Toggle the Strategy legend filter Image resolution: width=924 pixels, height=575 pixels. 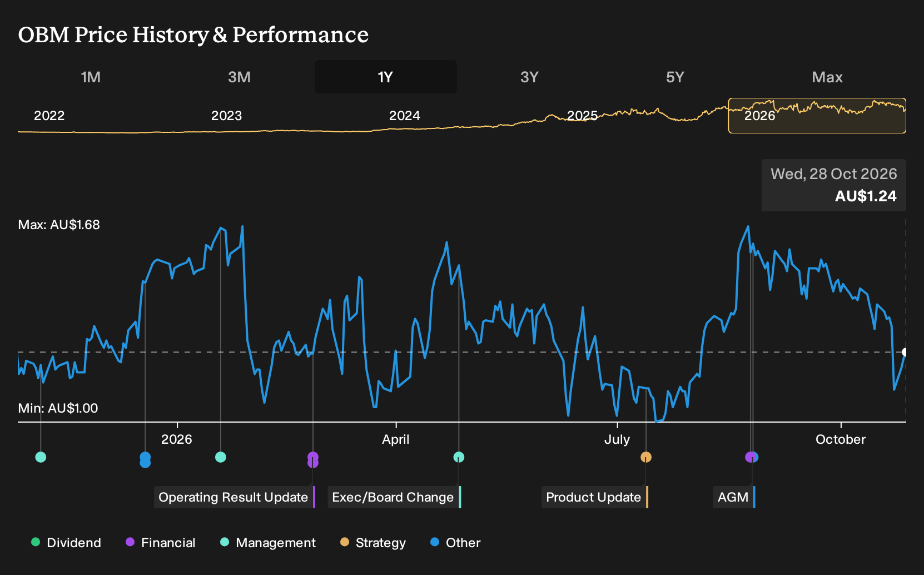(372, 543)
